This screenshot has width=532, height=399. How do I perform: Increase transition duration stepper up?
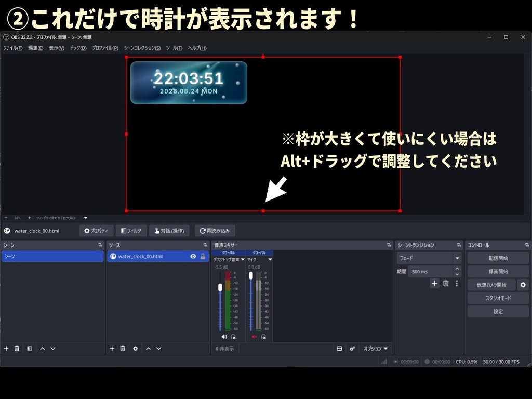pyautogui.click(x=457, y=269)
